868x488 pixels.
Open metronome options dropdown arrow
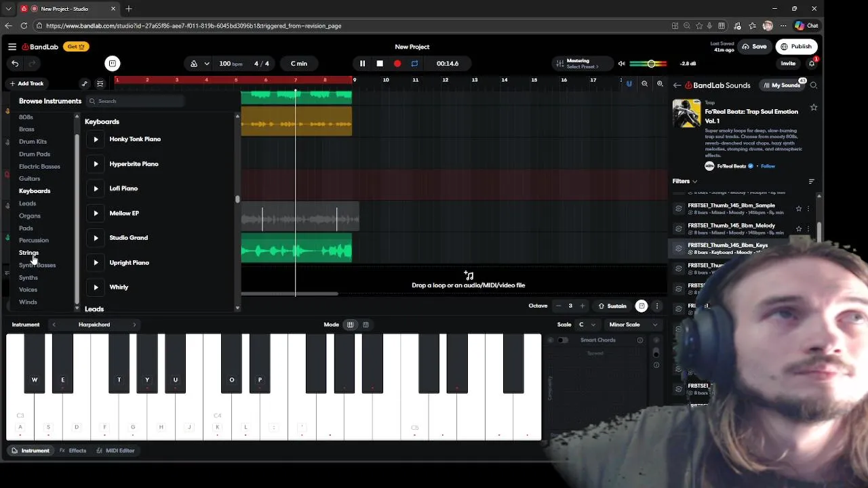tap(206, 64)
